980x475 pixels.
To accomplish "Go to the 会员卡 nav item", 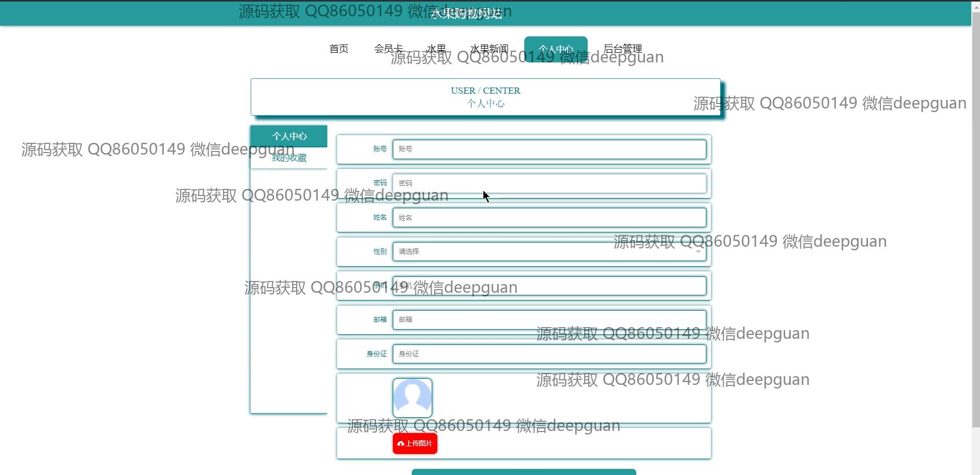I will click(x=388, y=49).
